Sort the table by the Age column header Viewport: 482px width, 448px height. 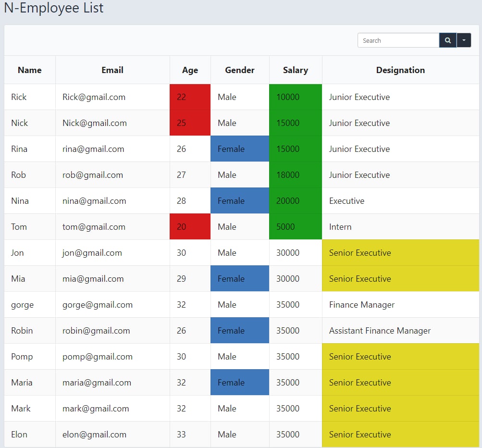click(x=190, y=70)
